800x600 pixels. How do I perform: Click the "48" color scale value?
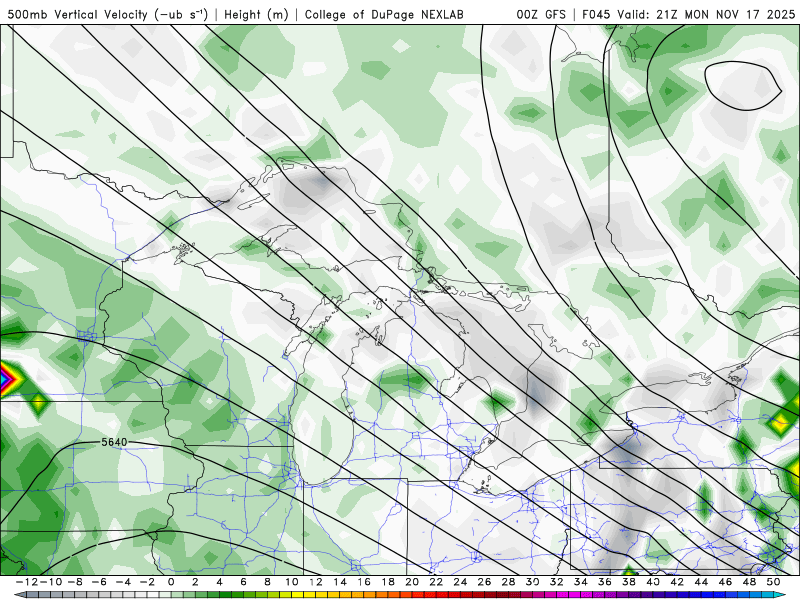click(749, 582)
